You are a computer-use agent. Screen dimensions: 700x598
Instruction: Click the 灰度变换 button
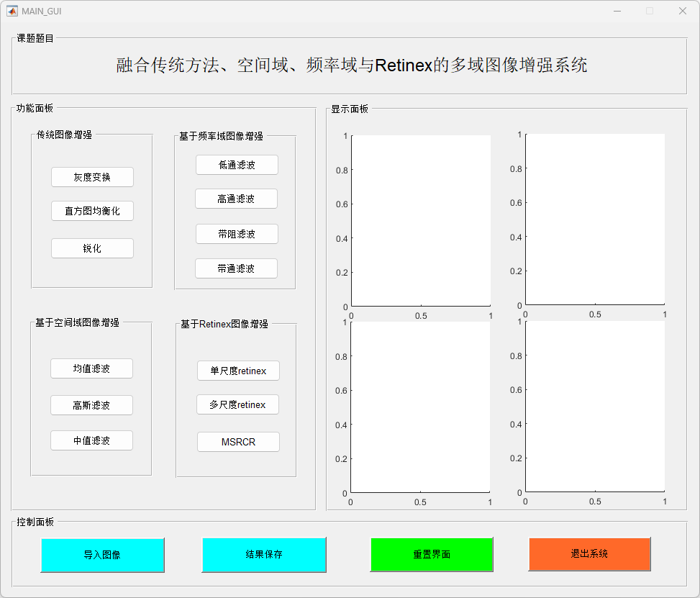[x=92, y=177]
